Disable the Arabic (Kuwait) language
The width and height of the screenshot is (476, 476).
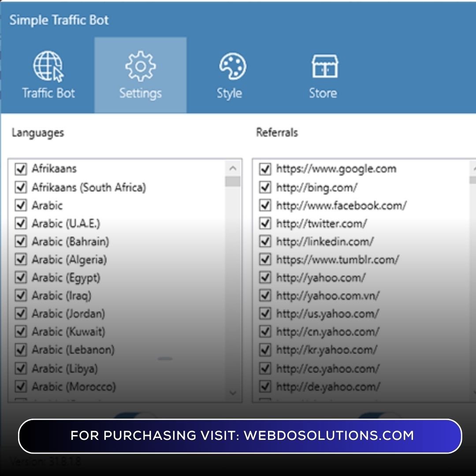[x=21, y=332]
